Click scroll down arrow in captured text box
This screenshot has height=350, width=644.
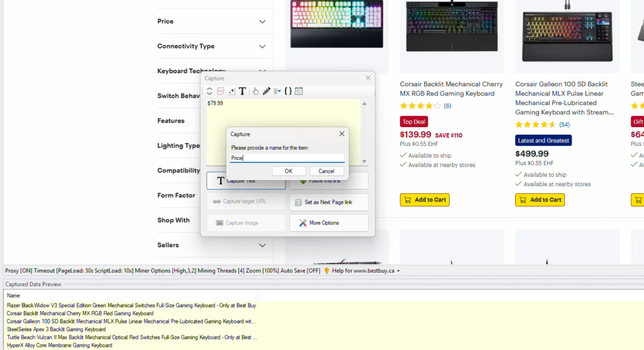(x=364, y=161)
